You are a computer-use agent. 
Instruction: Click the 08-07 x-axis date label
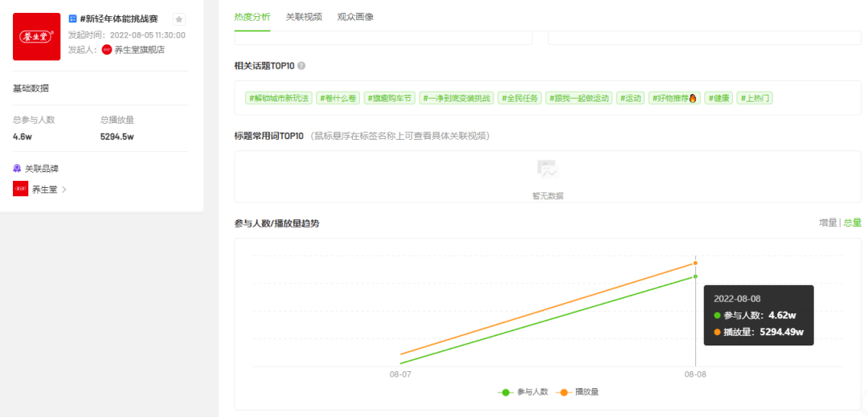400,374
